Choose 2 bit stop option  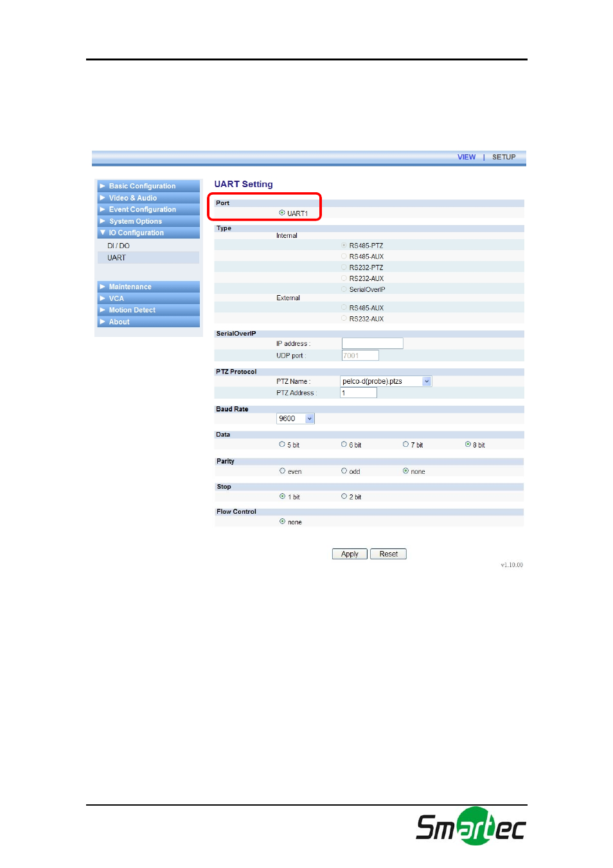click(344, 496)
